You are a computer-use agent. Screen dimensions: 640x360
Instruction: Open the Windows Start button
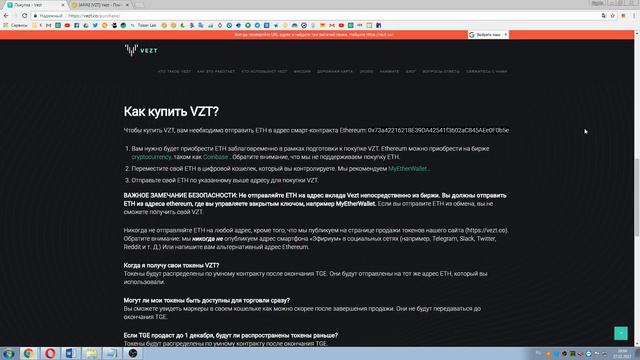tap(9, 353)
